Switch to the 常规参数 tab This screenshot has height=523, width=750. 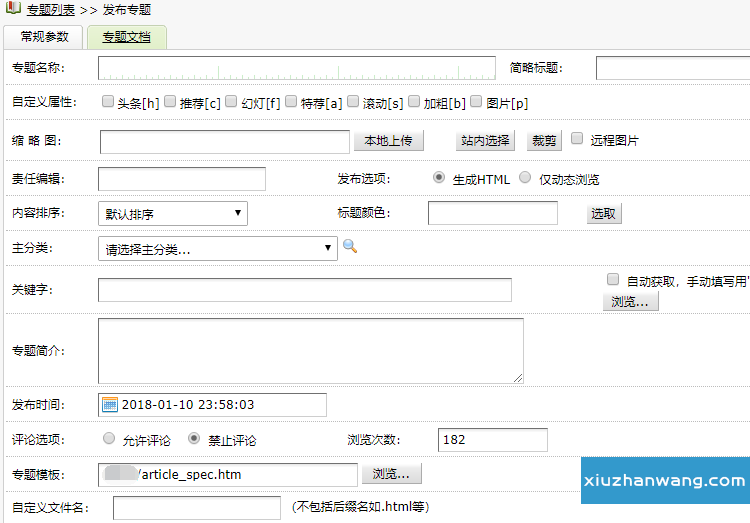tap(44, 37)
